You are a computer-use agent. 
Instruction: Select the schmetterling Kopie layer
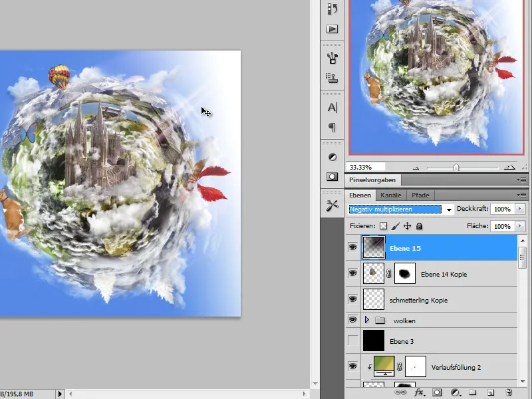pyautogui.click(x=440, y=300)
